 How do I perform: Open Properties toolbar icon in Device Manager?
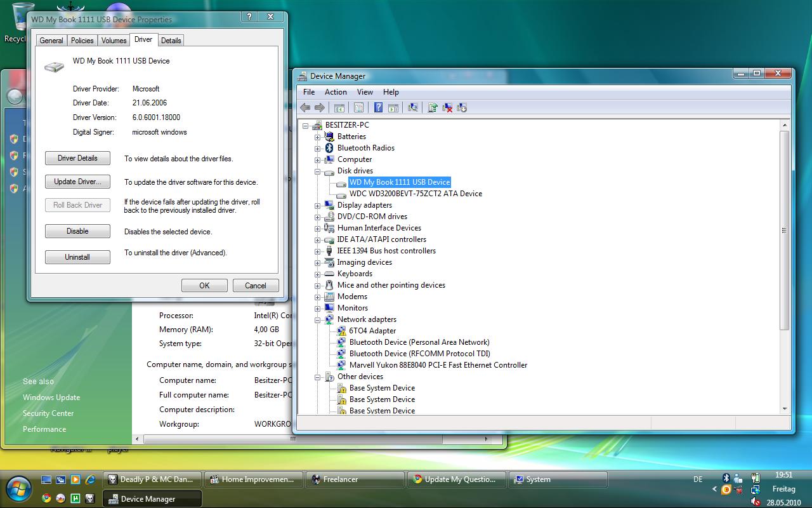click(x=359, y=108)
